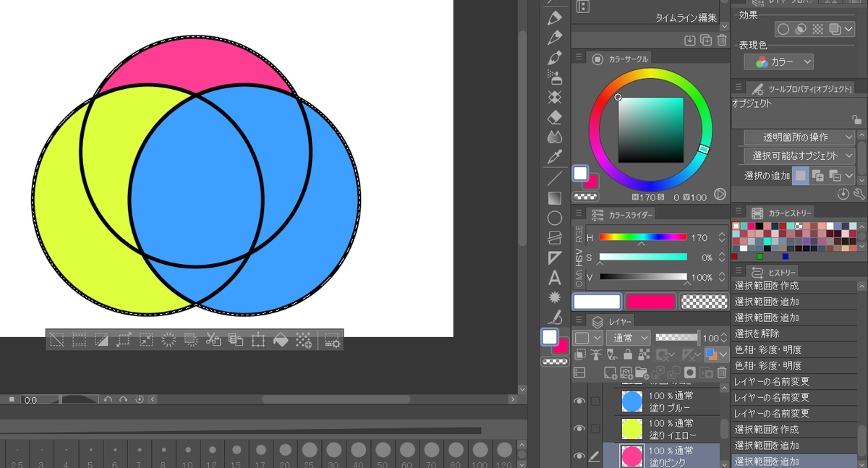Viewport: 868px width, 468px height.
Task: Toggle Lock transparent pixels icon
Action: (x=643, y=354)
